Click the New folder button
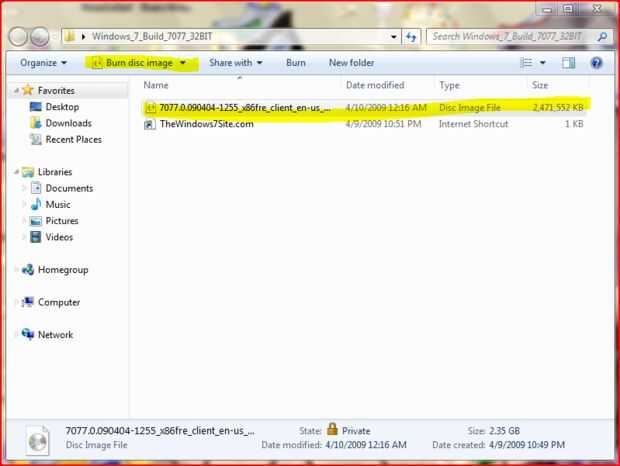620x466 pixels. [352, 63]
